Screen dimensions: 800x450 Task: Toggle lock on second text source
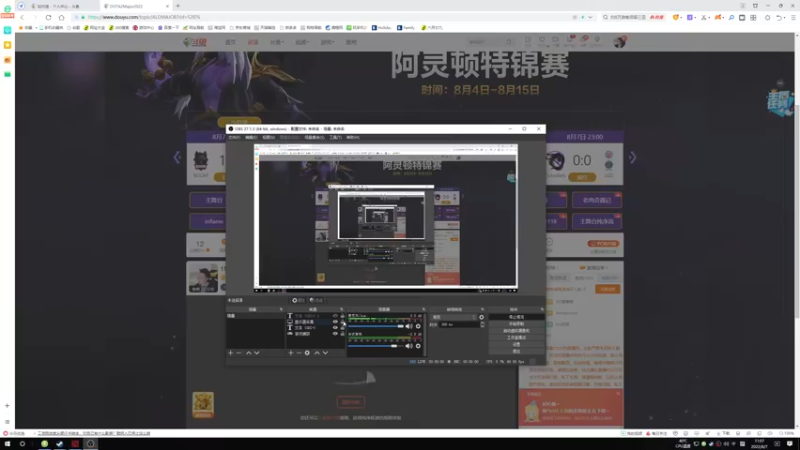[x=342, y=328]
